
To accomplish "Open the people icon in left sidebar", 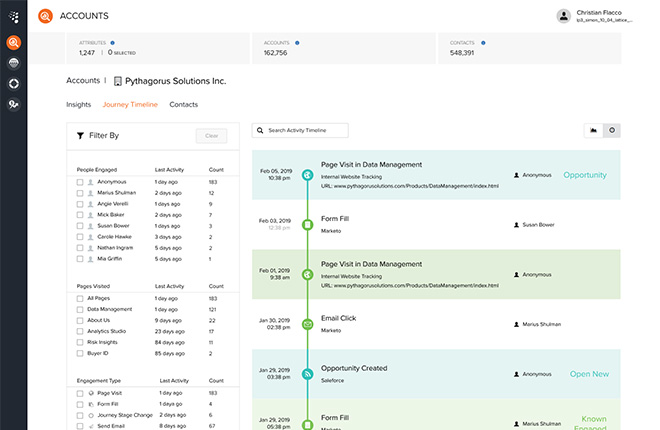I will (13, 104).
